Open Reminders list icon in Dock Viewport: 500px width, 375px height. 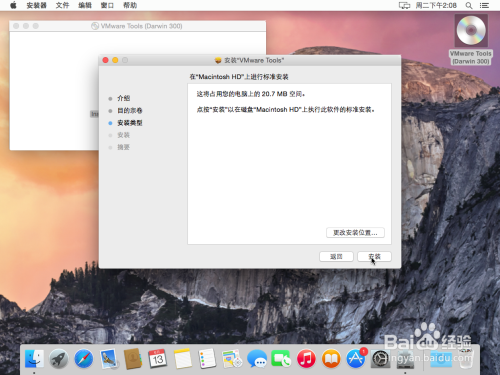click(207, 359)
